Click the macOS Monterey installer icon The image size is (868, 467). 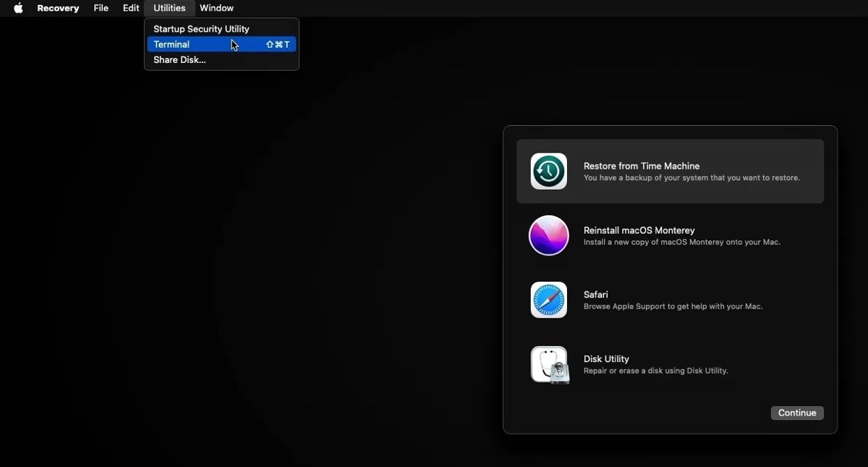(548, 235)
